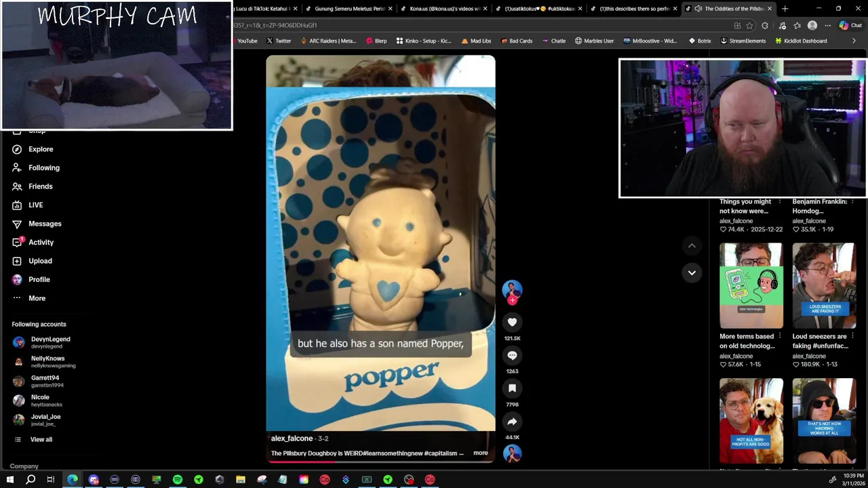Open 'That's not how hacking works' thumbnail
The height and width of the screenshot is (488, 868).
tap(824, 421)
